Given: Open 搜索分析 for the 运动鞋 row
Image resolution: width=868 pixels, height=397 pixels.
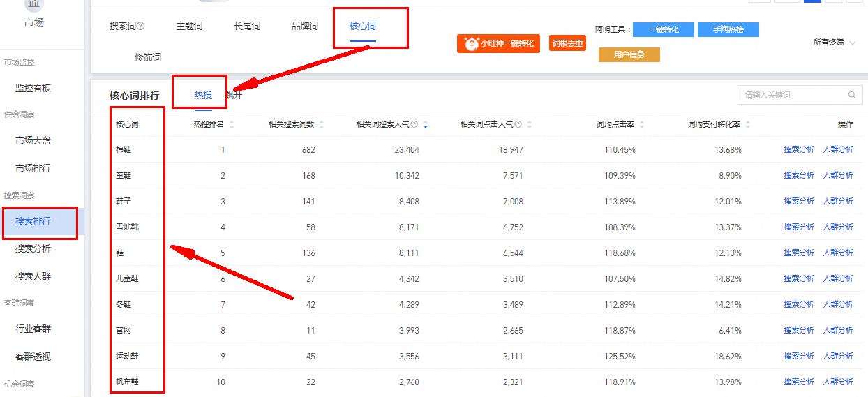Looking at the screenshot, I should click(798, 356).
